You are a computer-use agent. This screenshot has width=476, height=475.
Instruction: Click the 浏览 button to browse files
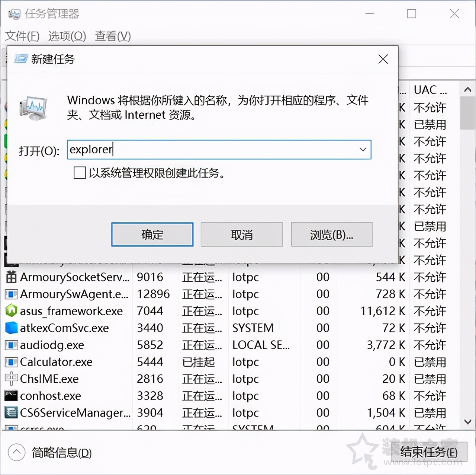(331, 235)
